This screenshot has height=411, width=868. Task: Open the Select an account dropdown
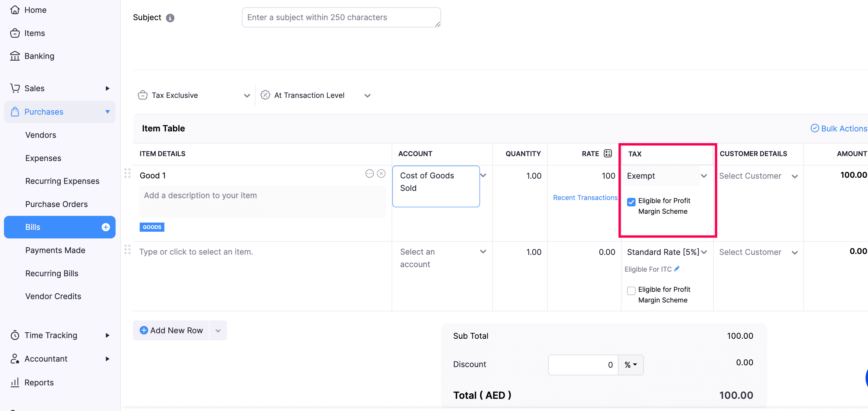(483, 251)
